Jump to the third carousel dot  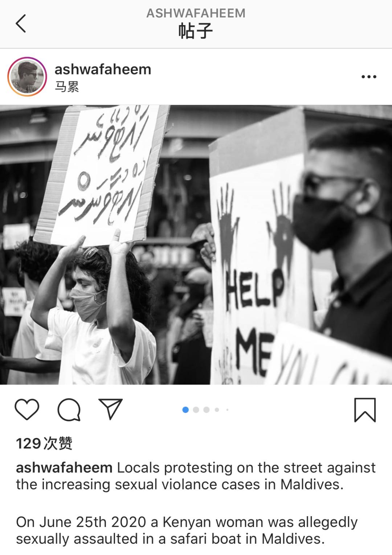207,410
